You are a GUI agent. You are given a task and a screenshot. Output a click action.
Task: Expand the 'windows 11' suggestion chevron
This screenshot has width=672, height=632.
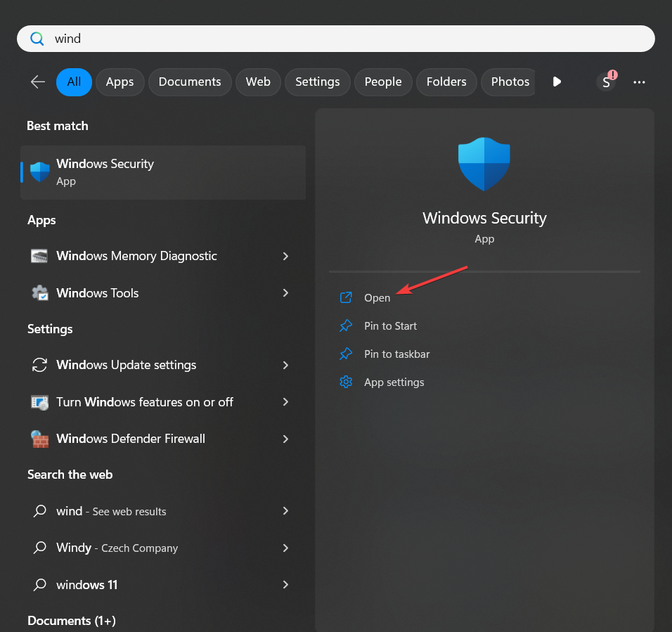click(x=285, y=584)
